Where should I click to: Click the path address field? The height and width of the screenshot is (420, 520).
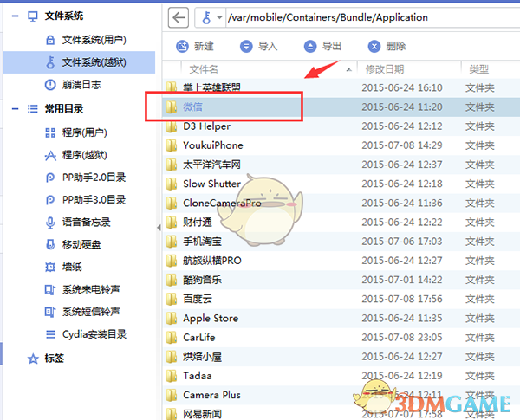pos(372,17)
